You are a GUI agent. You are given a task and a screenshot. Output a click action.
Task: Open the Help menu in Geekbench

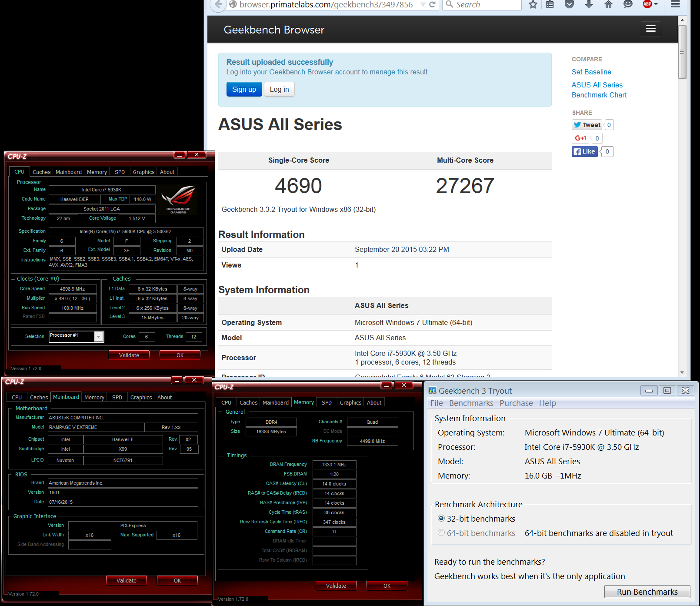(x=547, y=403)
